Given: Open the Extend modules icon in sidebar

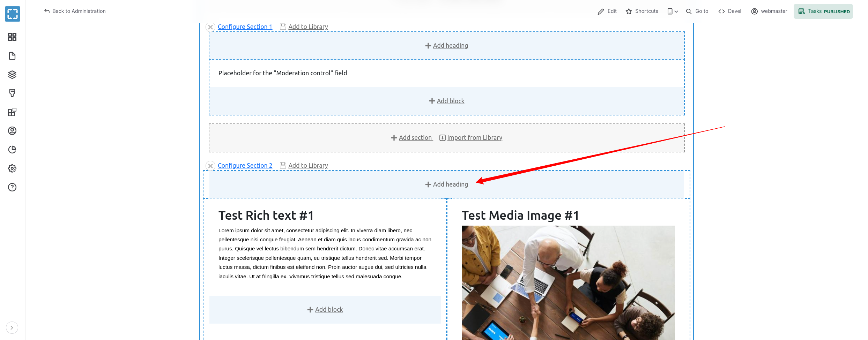Looking at the screenshot, I should point(12,112).
